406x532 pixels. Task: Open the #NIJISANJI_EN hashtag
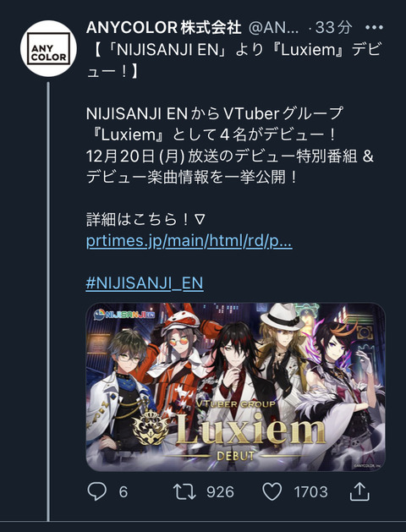click(145, 283)
